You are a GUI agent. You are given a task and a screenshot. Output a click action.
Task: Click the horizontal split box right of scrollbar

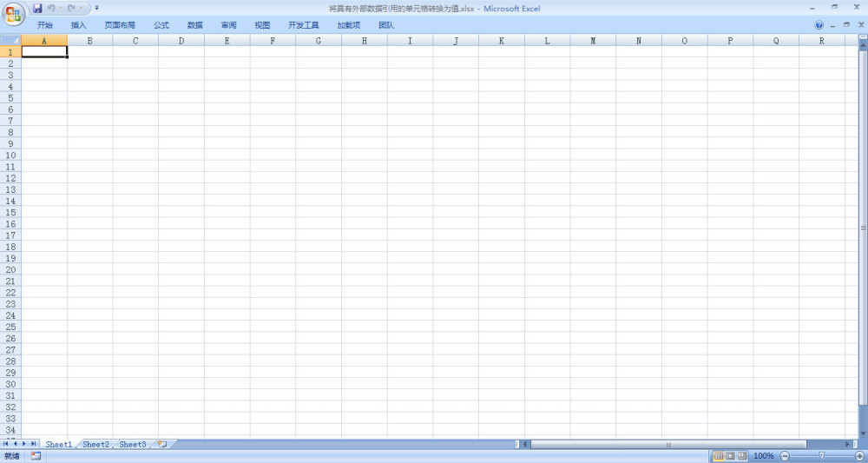(x=855, y=444)
